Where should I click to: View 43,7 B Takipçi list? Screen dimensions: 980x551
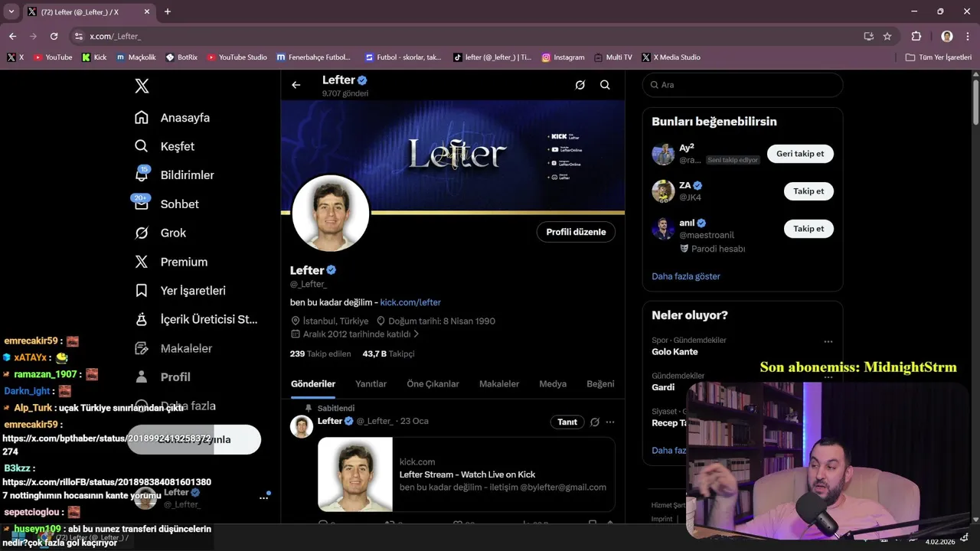(388, 354)
